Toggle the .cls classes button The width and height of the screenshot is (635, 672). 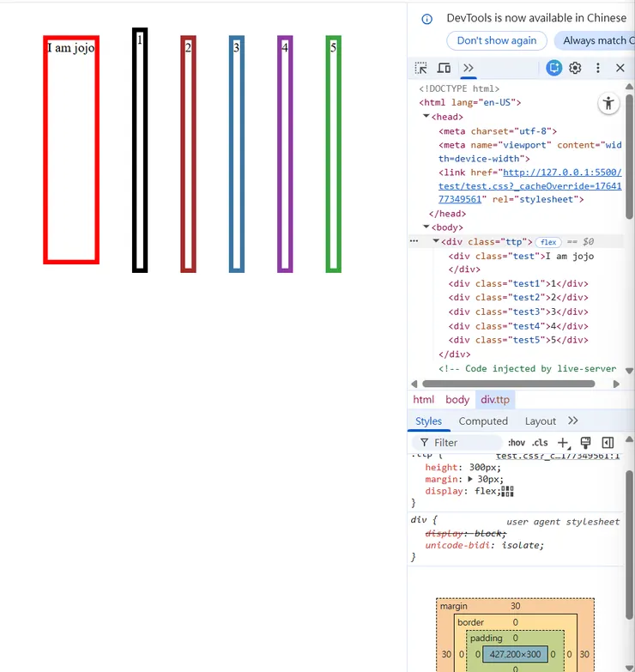540,443
